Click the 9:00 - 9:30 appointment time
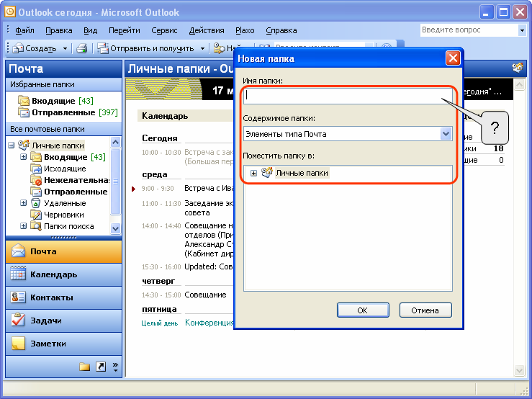The image size is (532, 399). click(x=158, y=189)
